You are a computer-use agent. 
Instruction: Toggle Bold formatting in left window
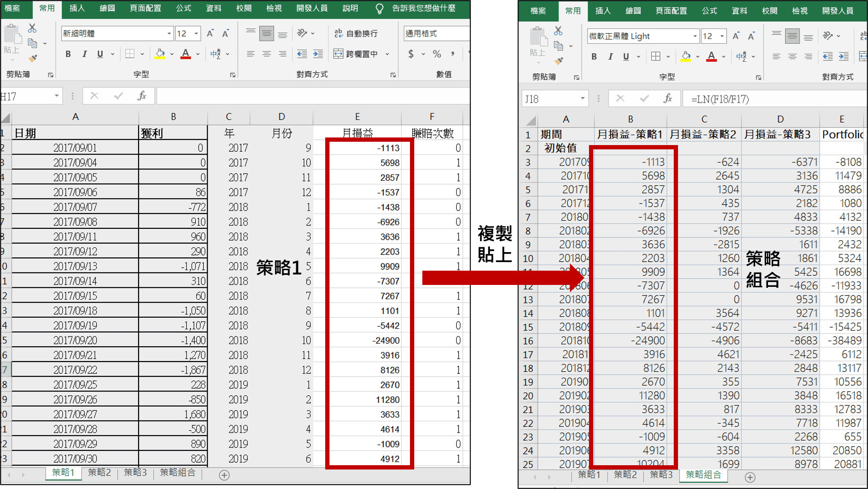(68, 54)
